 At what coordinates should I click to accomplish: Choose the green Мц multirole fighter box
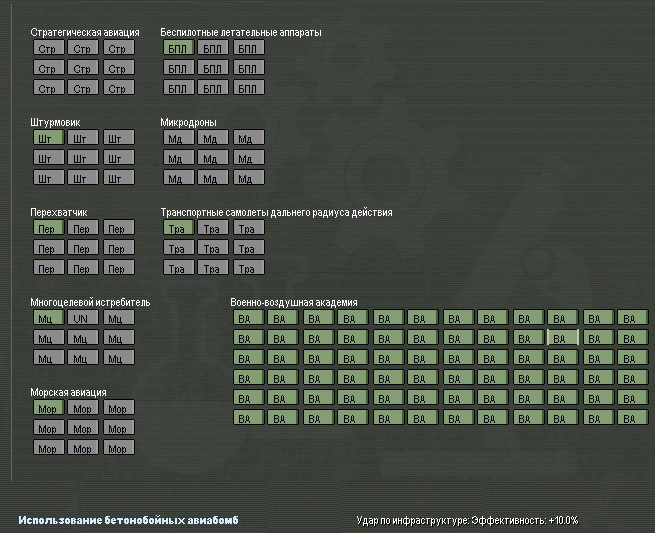pyautogui.click(x=49, y=317)
